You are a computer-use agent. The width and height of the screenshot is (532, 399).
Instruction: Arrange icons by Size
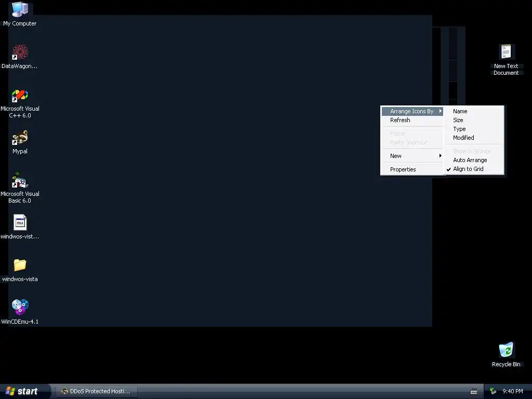[x=474, y=120]
